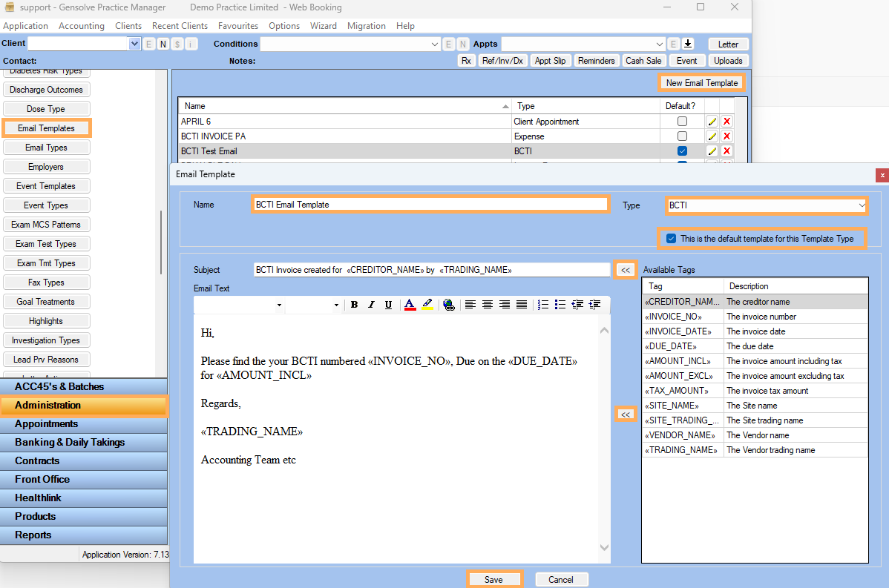Save the BCTI Email Template
This screenshot has width=889, height=588.
pos(494,578)
